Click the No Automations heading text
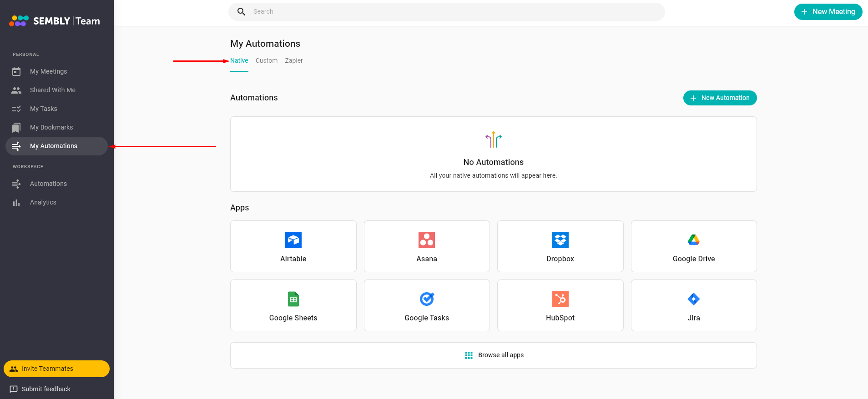Screen dimensions: 868x399 pyautogui.click(x=494, y=162)
